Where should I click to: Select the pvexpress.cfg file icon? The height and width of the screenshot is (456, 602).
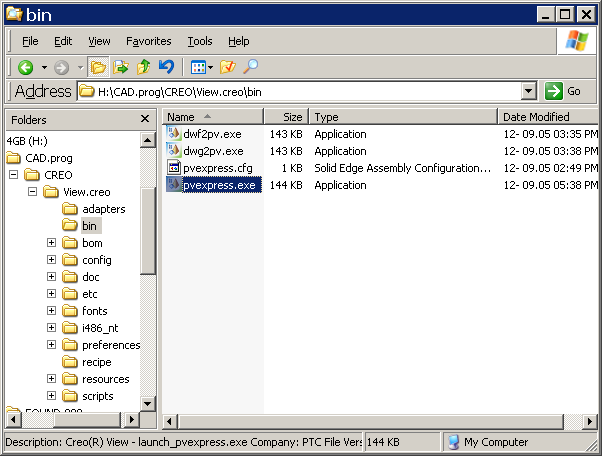coord(174,167)
